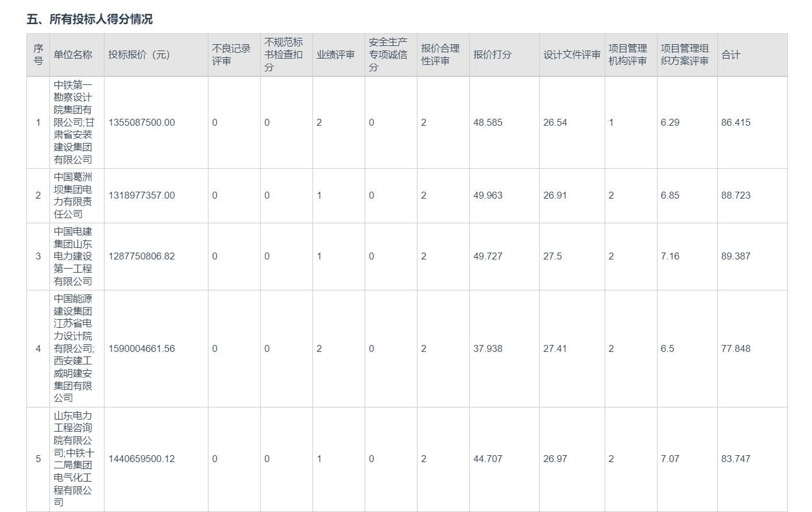Select the bid price 1590004661.56 cell
812x512 pixels.
point(142,349)
